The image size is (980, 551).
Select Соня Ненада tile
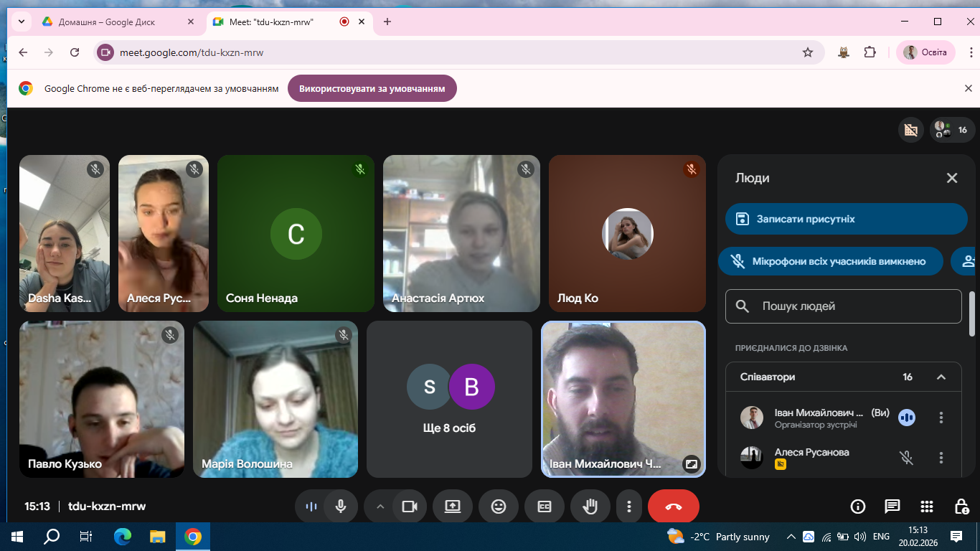pyautogui.click(x=296, y=234)
